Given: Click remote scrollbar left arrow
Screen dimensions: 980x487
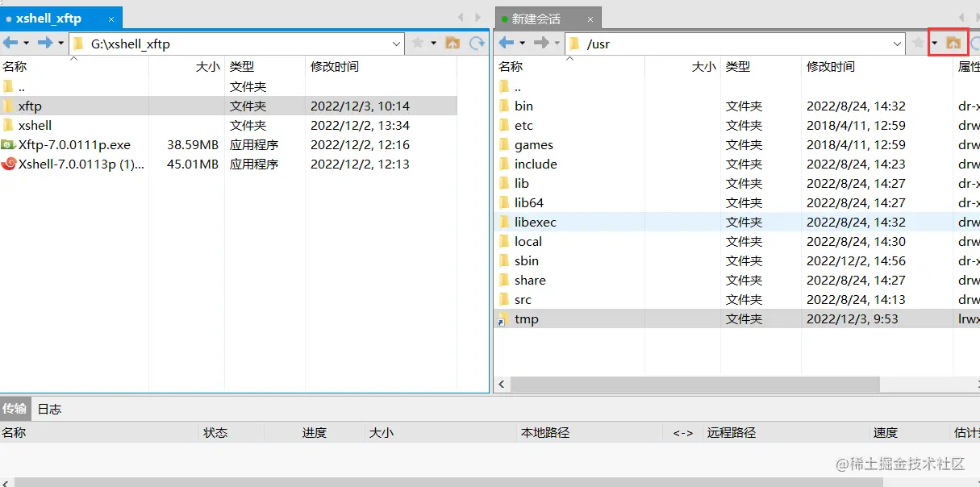Looking at the screenshot, I should click(x=502, y=385).
